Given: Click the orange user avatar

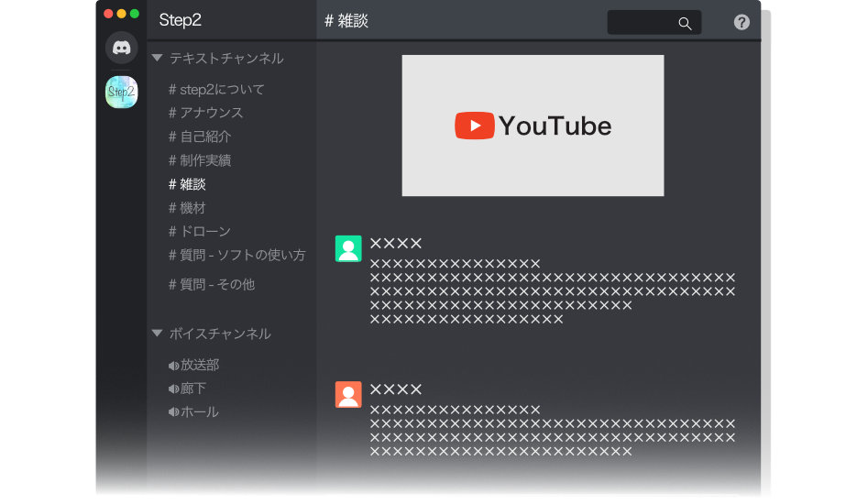Looking at the screenshot, I should tap(348, 395).
